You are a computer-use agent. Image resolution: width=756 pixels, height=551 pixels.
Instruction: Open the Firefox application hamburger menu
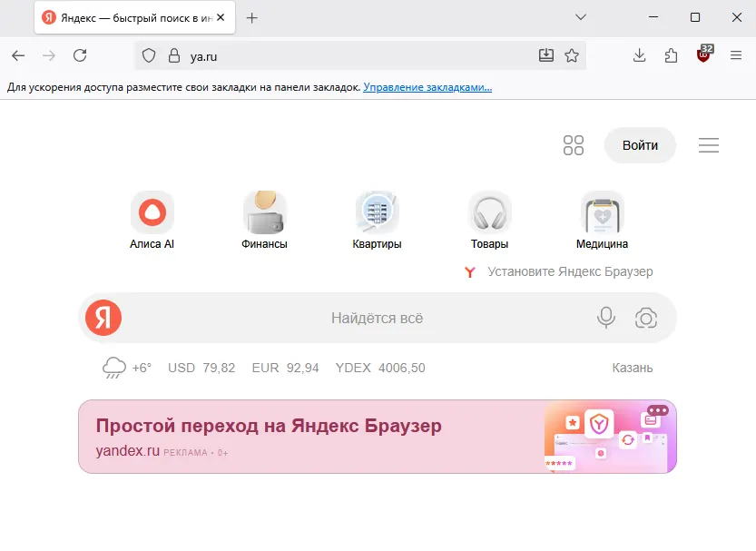tap(735, 55)
